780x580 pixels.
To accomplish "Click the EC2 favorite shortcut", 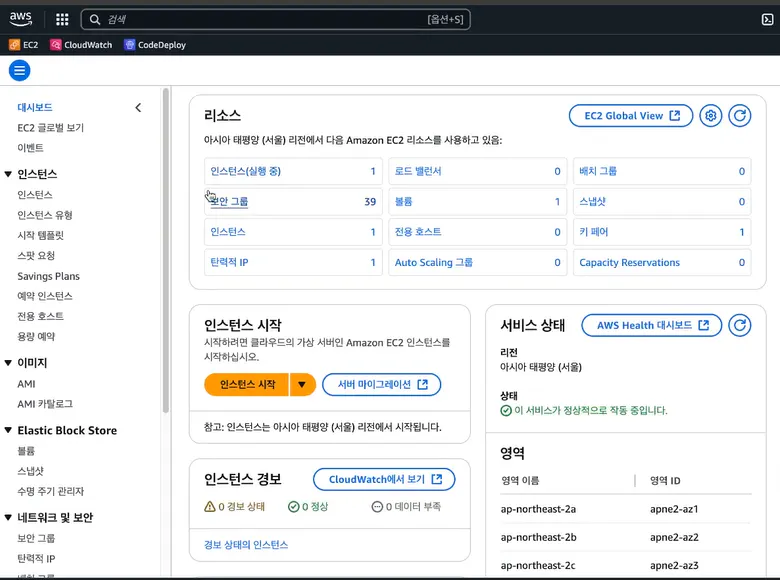I will pyautogui.click(x=23, y=45).
